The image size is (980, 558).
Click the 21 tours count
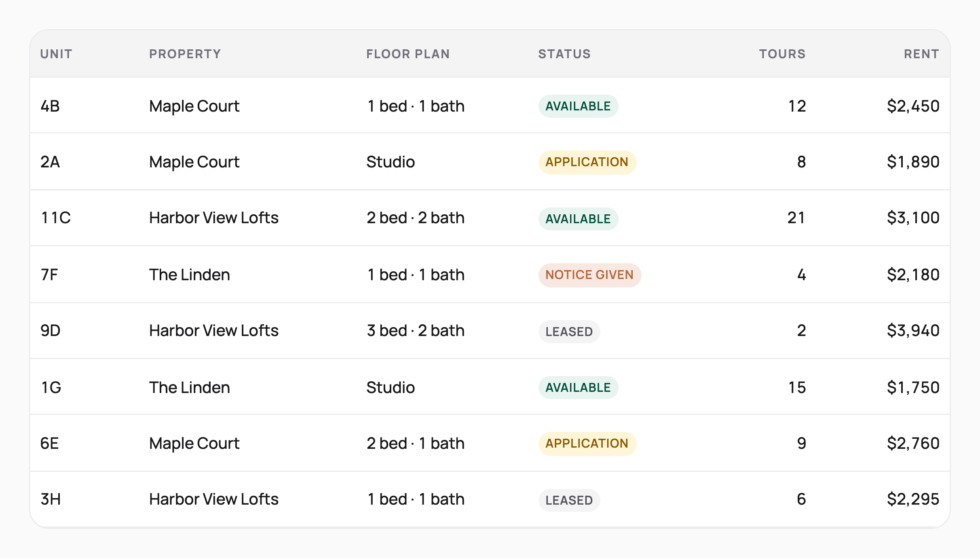(x=796, y=218)
